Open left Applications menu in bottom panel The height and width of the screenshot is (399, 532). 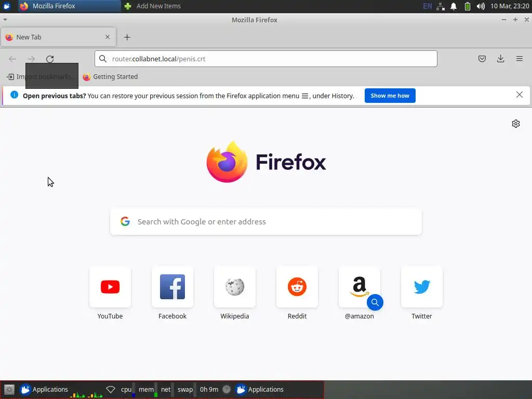tap(44, 390)
